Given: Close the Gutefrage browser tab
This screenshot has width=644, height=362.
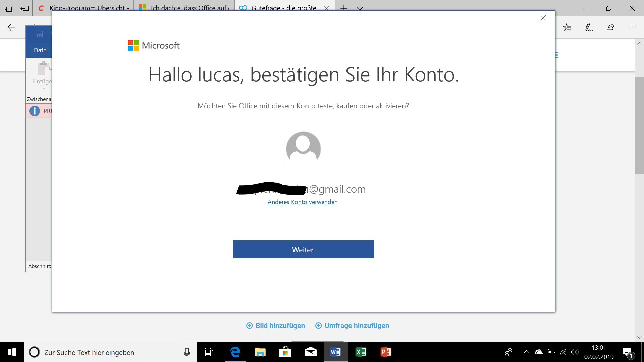Looking at the screenshot, I should tap(326, 8).
